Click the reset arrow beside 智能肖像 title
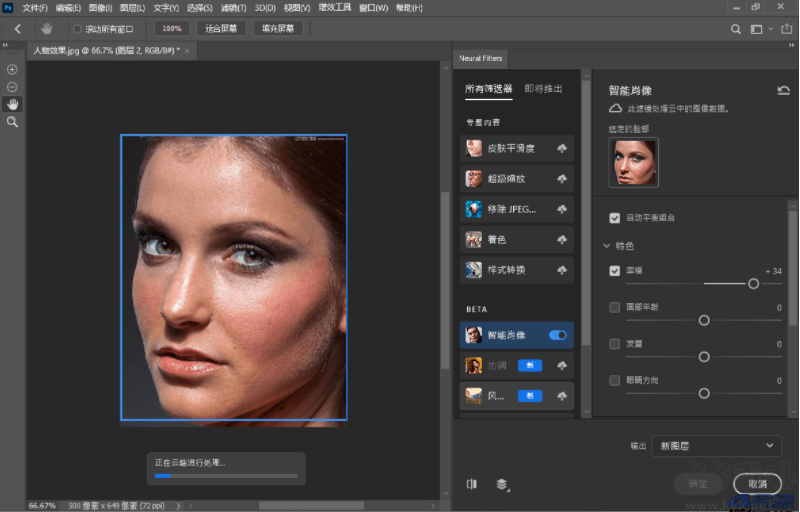 783,90
